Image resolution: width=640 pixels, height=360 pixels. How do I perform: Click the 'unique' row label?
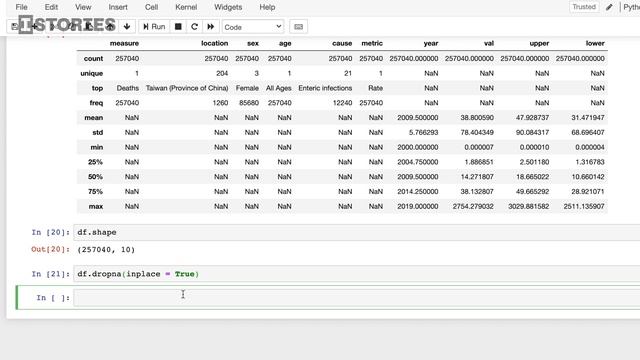coord(91,73)
